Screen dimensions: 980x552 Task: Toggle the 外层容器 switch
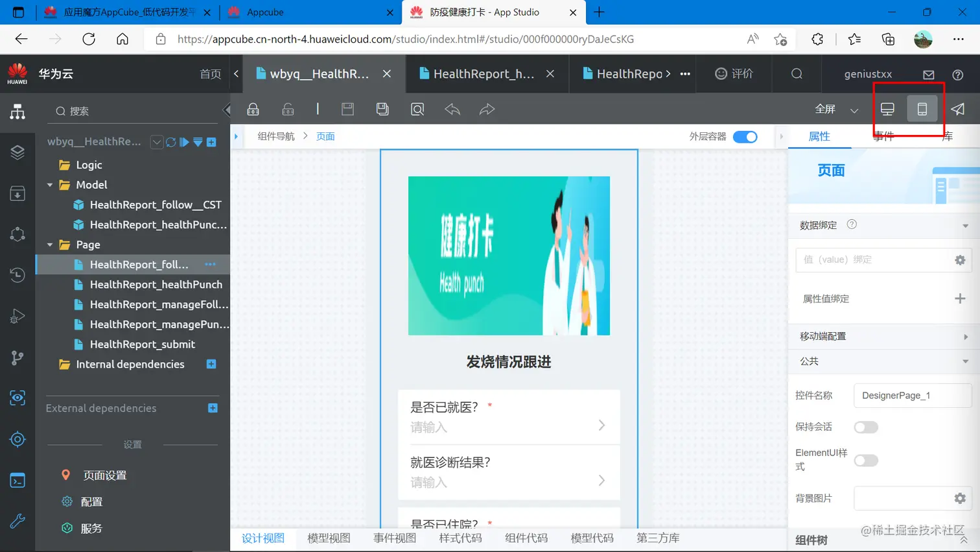click(745, 136)
